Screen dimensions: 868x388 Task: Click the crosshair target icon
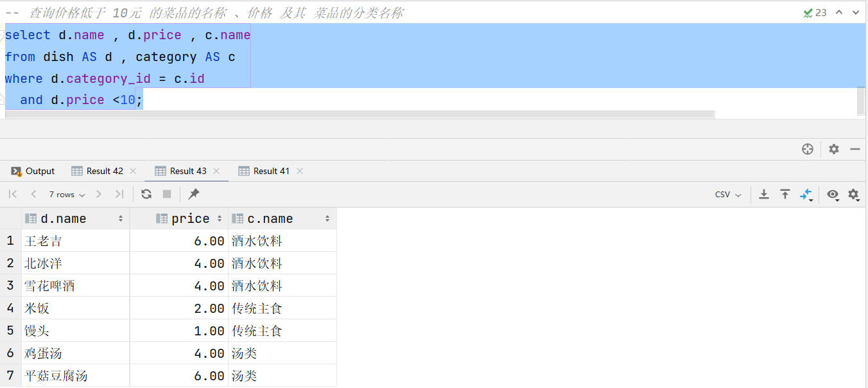click(808, 149)
